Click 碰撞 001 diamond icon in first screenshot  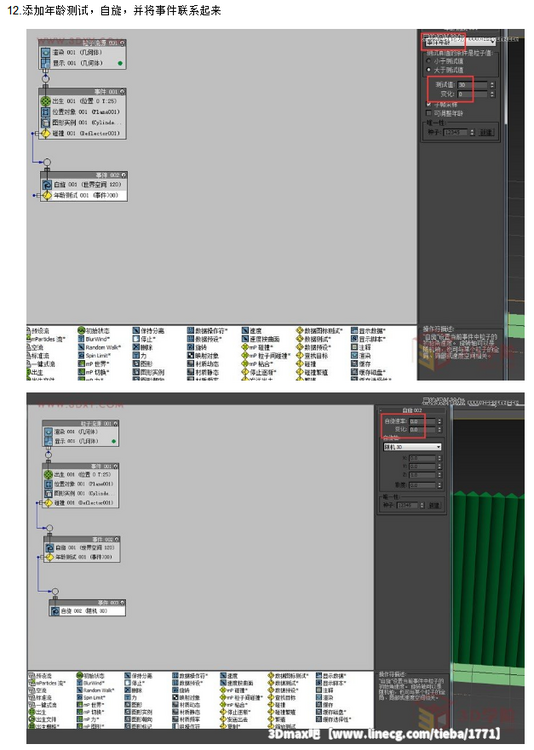[x=45, y=133]
